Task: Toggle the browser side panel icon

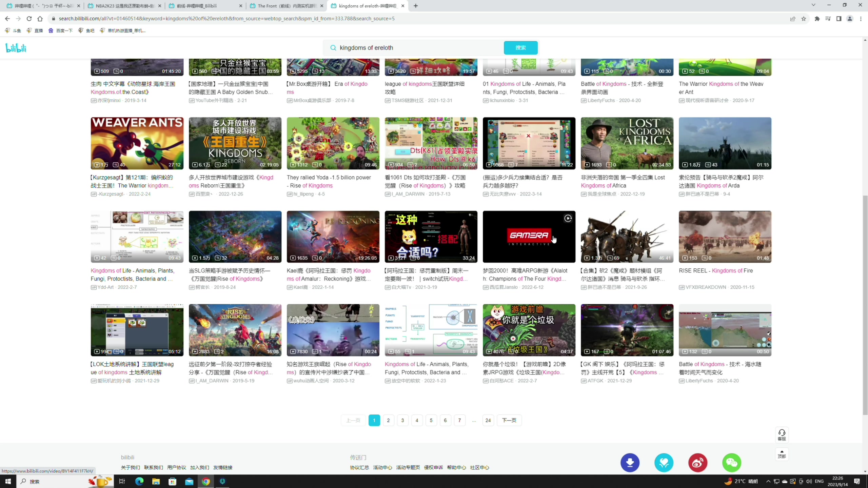Action: click(x=839, y=19)
